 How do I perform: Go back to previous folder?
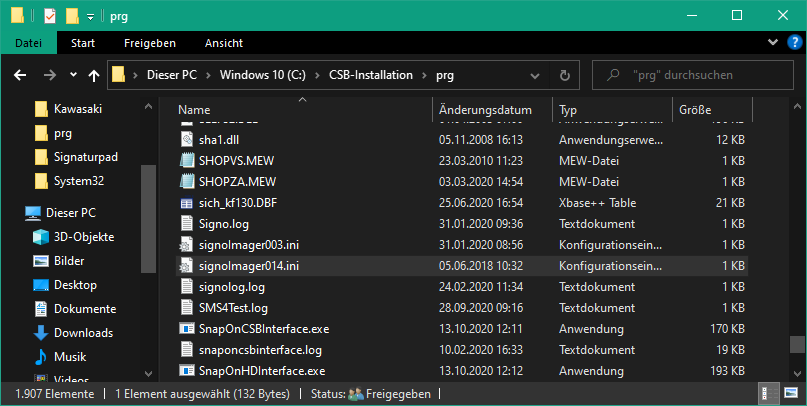(x=20, y=75)
